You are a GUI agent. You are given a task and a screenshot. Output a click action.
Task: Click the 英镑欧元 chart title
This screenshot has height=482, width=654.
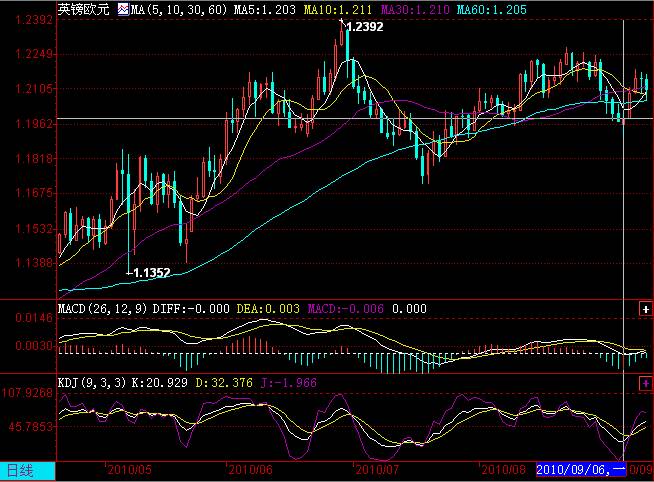pos(83,9)
